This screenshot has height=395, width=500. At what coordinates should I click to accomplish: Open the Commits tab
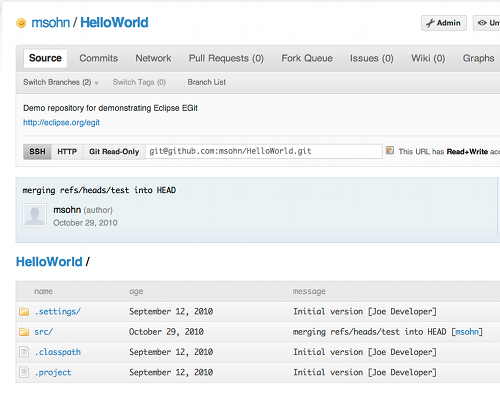pyautogui.click(x=99, y=58)
